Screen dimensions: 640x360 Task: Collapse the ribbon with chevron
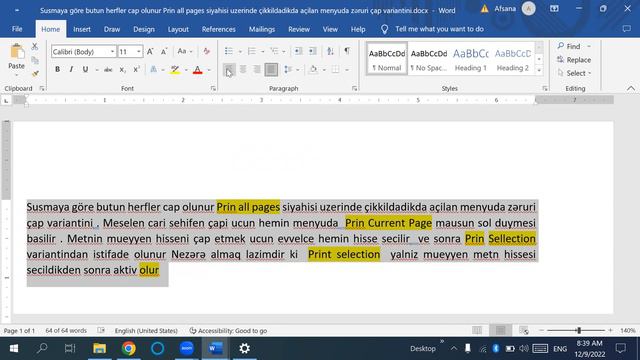631,88
